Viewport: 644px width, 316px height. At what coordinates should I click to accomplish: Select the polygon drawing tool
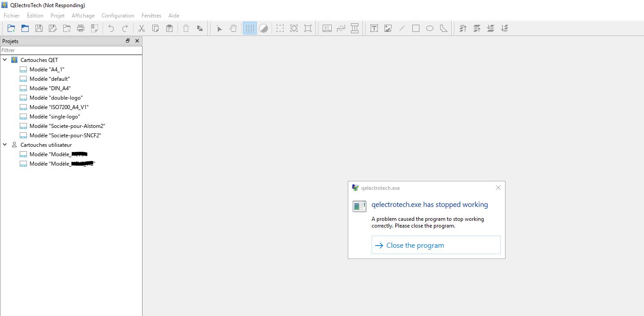click(x=444, y=28)
